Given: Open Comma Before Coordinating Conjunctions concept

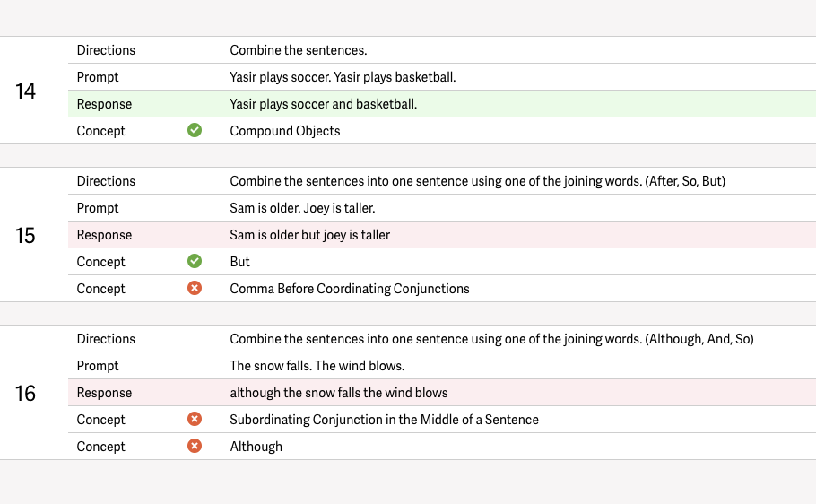Looking at the screenshot, I should [350, 289].
